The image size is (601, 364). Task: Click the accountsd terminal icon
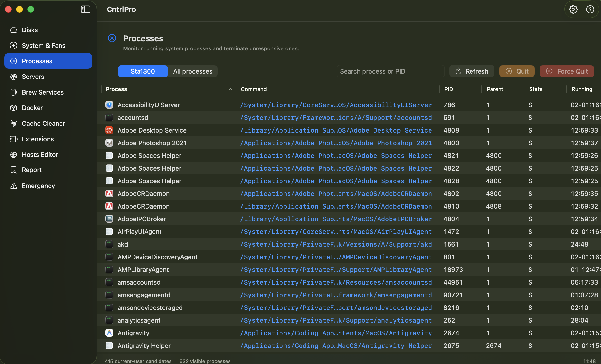click(109, 117)
